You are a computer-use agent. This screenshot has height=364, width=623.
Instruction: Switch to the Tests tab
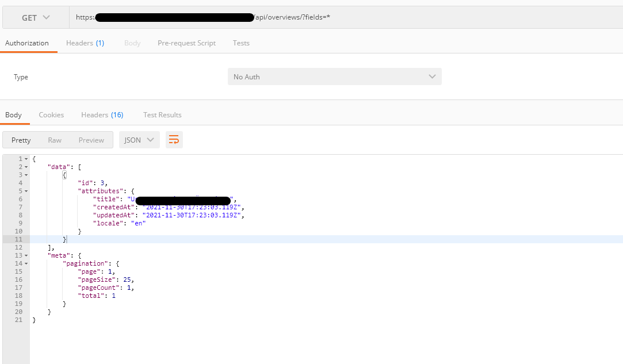click(x=241, y=43)
